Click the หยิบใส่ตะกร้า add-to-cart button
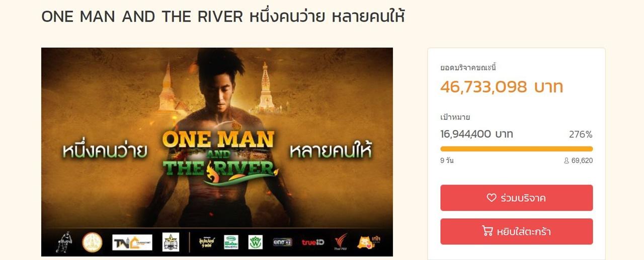The image size is (644, 260). [517, 231]
